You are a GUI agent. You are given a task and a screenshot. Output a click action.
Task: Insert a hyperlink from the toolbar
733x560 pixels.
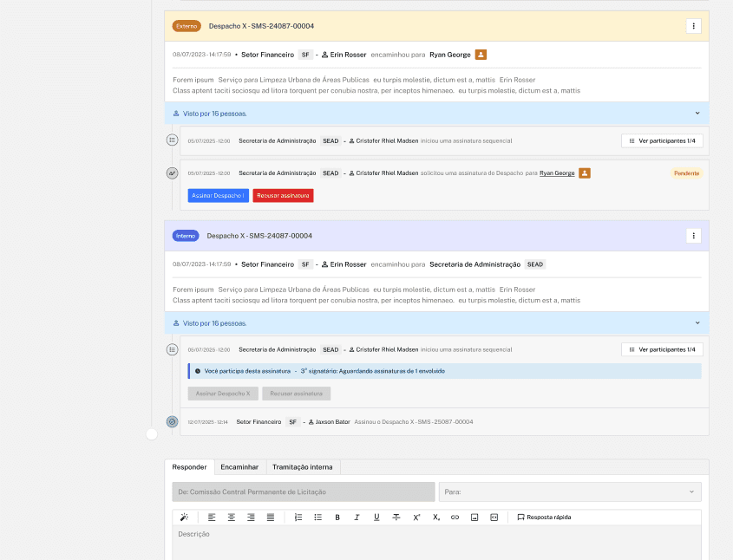(455, 517)
